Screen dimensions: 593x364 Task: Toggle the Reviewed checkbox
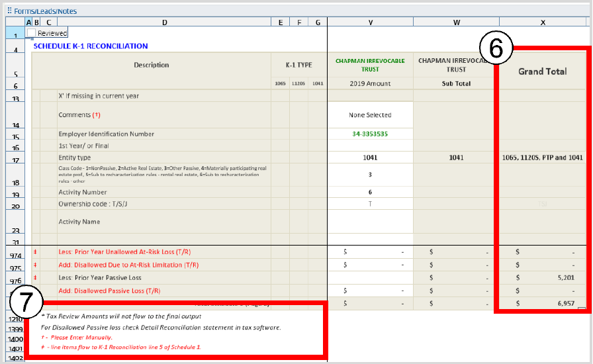click(x=31, y=33)
